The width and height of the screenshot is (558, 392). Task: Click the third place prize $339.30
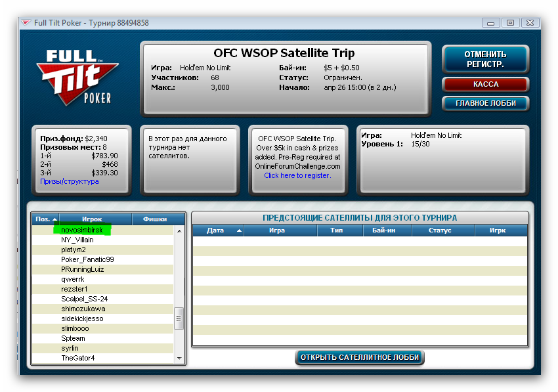coord(104,173)
